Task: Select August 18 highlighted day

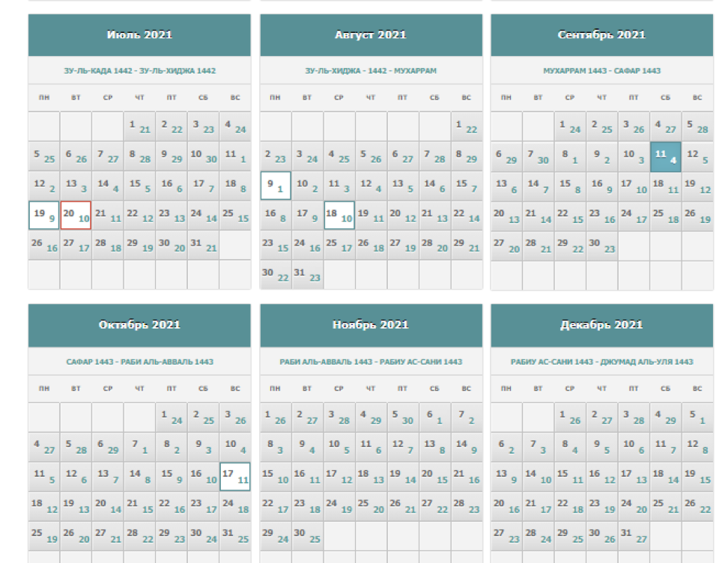Action: (x=339, y=216)
